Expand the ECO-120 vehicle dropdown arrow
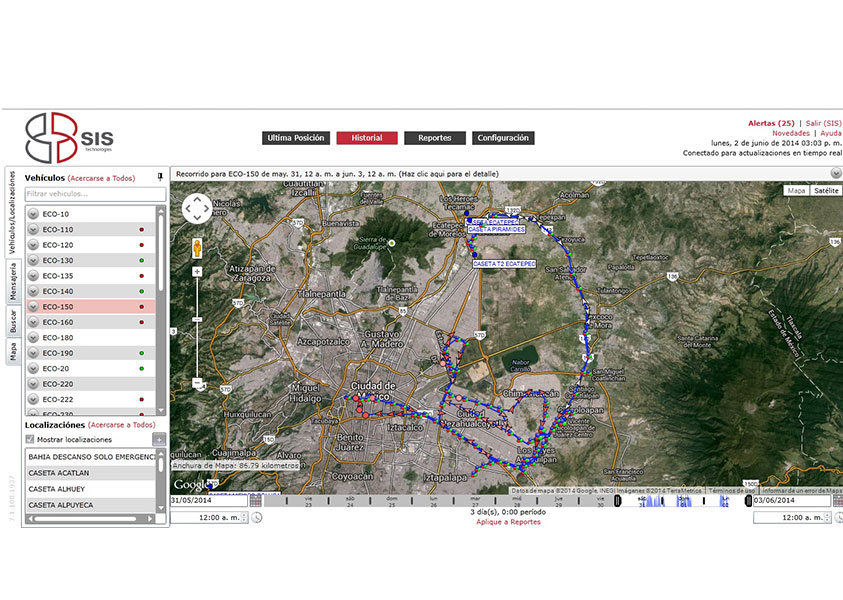The height and width of the screenshot is (600, 843). click(33, 245)
